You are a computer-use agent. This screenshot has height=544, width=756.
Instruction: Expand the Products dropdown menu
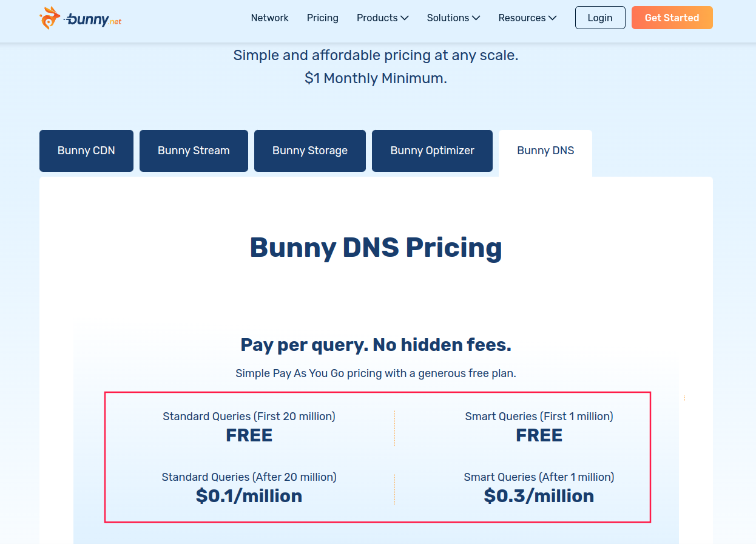click(x=382, y=18)
